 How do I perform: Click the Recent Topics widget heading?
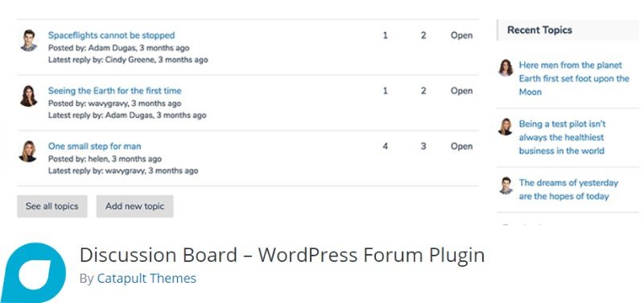[539, 30]
